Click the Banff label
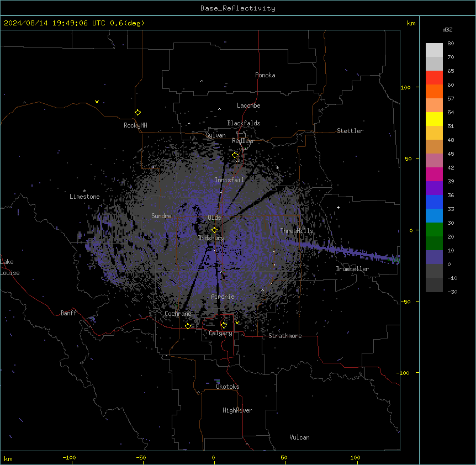The image size is (476, 465). 68,313
